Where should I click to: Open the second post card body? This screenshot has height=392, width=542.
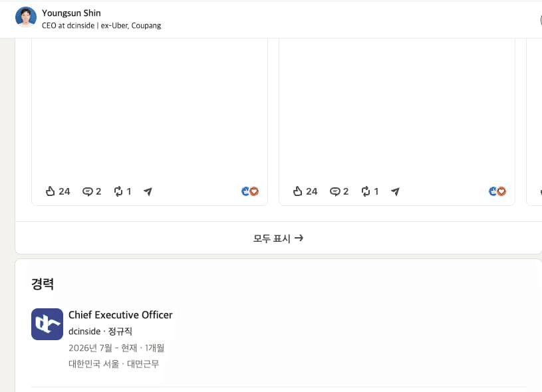click(397, 110)
